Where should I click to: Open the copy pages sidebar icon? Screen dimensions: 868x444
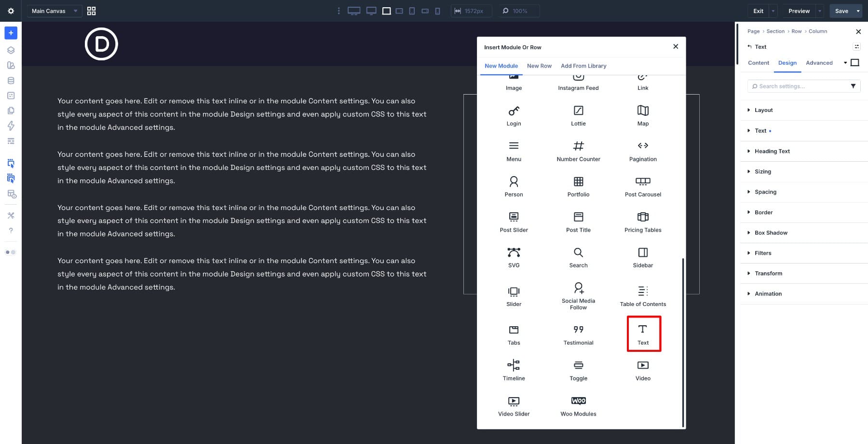tap(11, 111)
